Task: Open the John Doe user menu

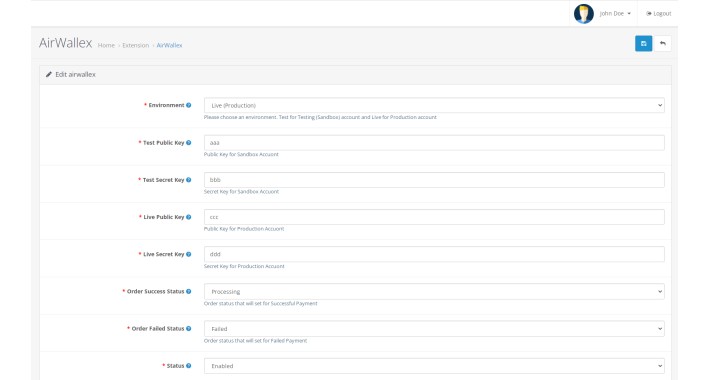Action: click(x=614, y=14)
